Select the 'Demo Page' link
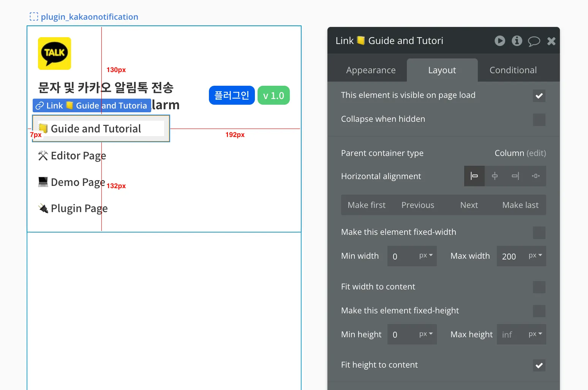Image resolution: width=588 pixels, height=390 pixels. tap(71, 182)
